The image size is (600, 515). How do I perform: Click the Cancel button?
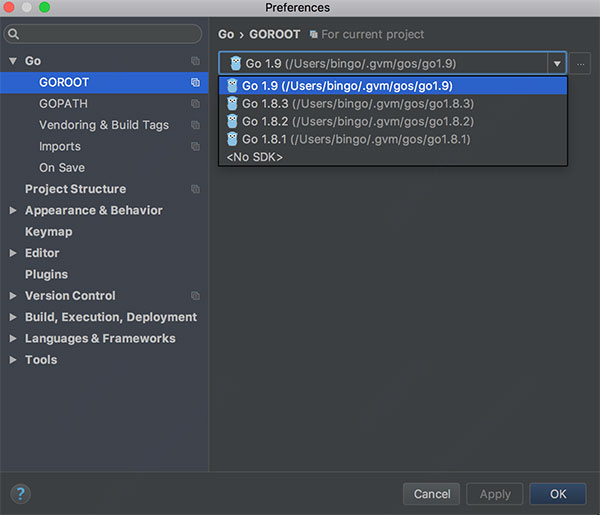click(x=432, y=494)
